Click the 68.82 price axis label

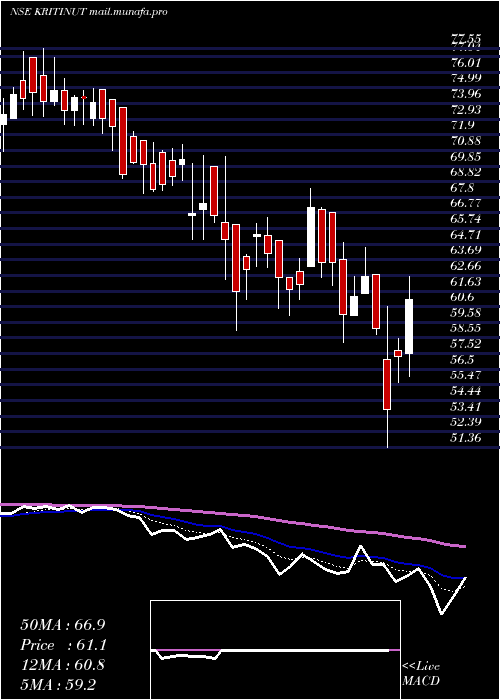point(466,172)
